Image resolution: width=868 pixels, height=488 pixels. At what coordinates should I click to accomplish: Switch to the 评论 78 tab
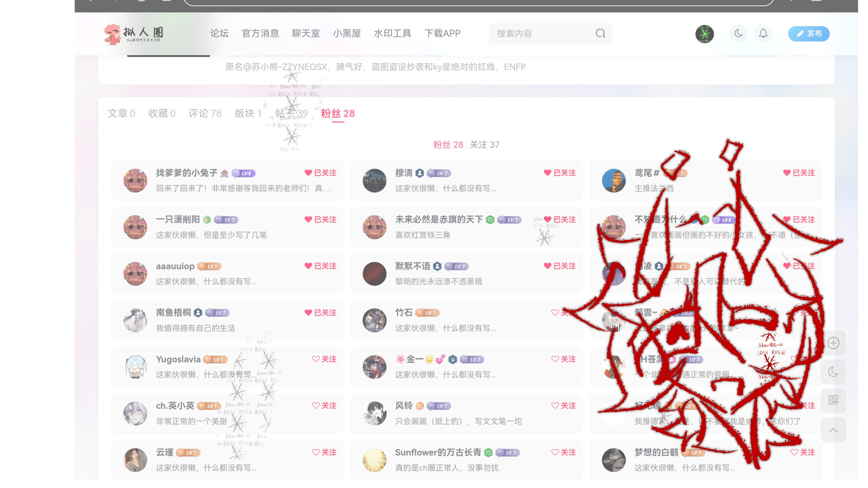coord(205,114)
